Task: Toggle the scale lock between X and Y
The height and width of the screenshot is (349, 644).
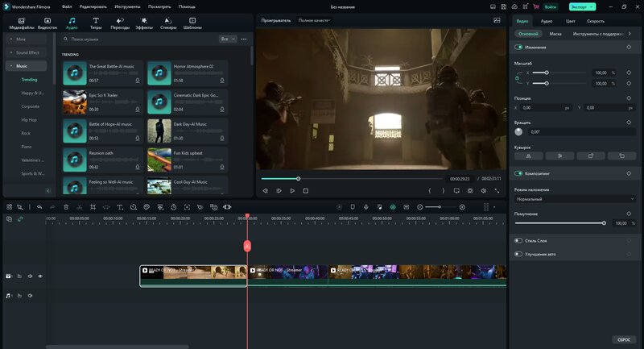Action: (x=517, y=77)
